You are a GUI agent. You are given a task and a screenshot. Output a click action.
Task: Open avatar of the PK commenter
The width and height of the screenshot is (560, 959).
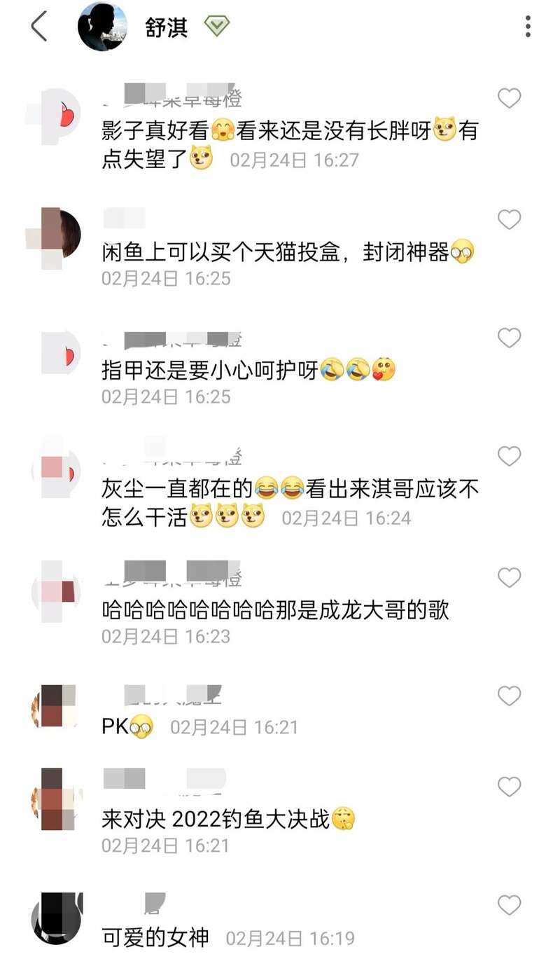57,706
